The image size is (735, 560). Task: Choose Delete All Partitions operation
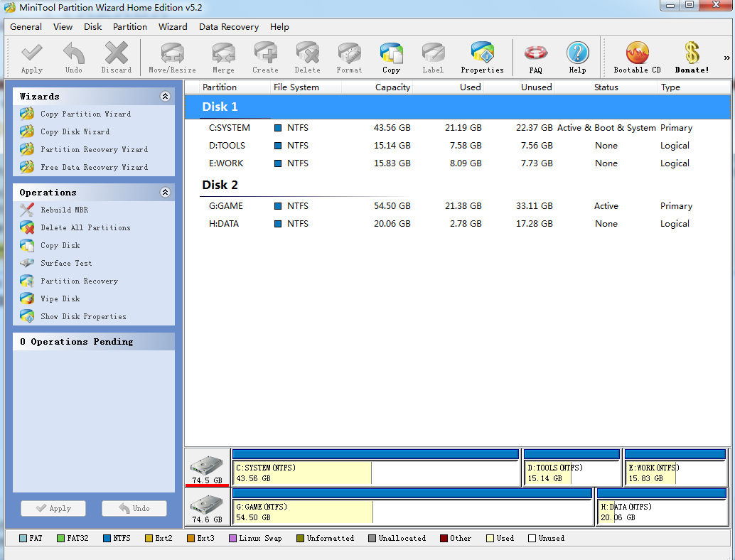(x=85, y=227)
